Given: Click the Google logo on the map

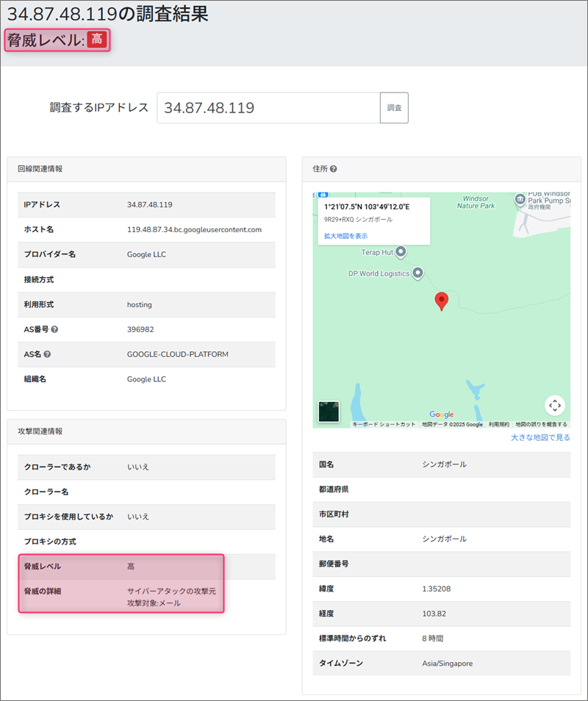Looking at the screenshot, I should 441,414.
